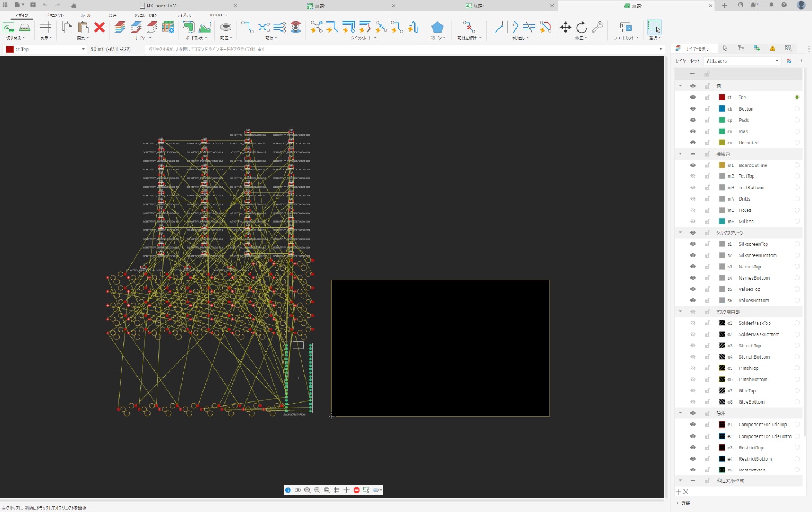Hide the Bottom copper layer
The width and height of the screenshot is (812, 512).
[692, 109]
